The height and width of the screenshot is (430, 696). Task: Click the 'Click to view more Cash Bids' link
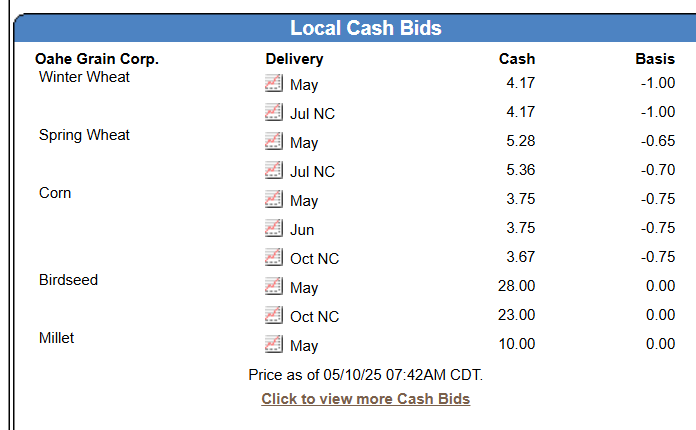[x=365, y=399]
